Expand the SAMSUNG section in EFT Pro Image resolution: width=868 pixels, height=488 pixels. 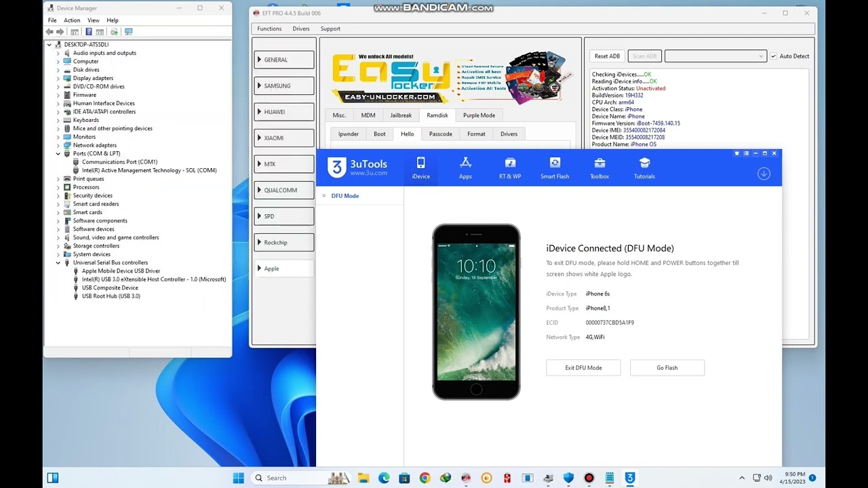[x=283, y=86]
